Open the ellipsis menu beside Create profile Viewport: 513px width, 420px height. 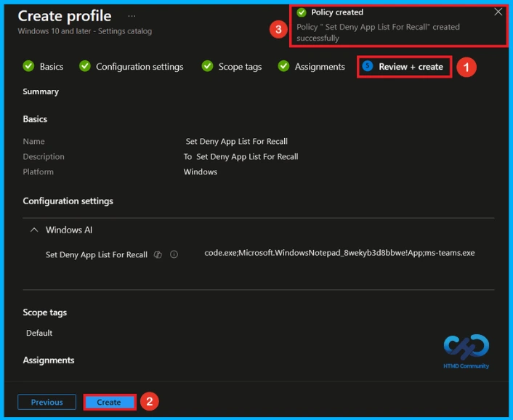tap(132, 16)
